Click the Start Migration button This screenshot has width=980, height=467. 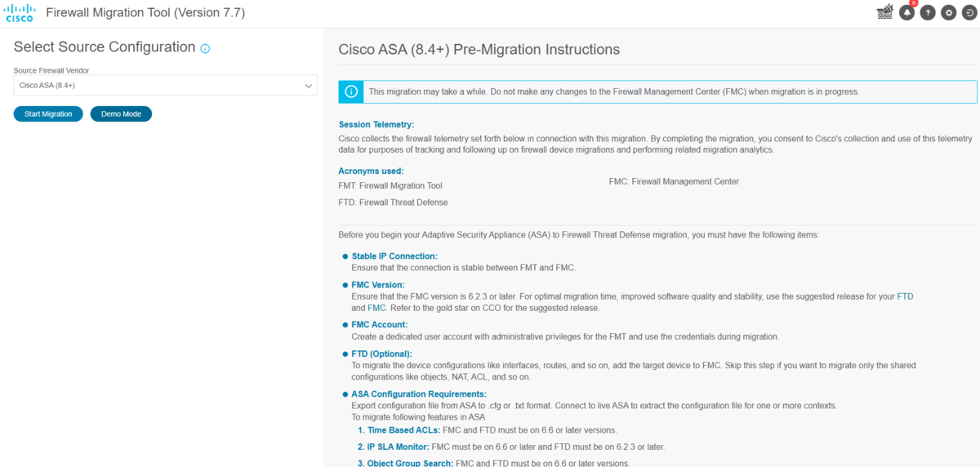pyautogui.click(x=48, y=113)
